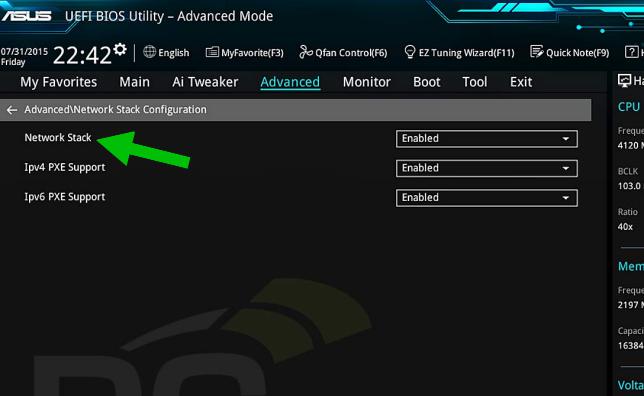Open the Exit tab
The image size is (644, 396).
tap(521, 82)
